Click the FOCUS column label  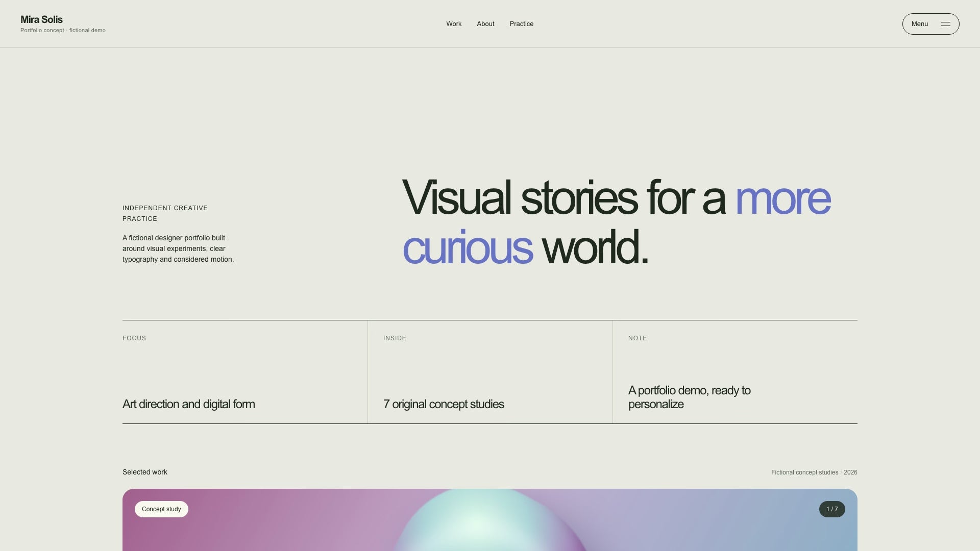134,338
